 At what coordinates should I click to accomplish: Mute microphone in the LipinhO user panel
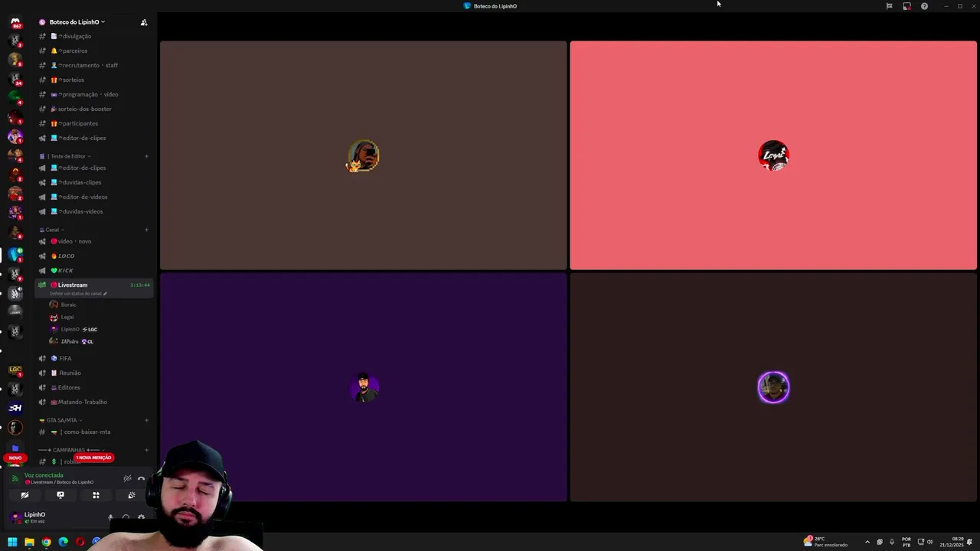(111, 517)
